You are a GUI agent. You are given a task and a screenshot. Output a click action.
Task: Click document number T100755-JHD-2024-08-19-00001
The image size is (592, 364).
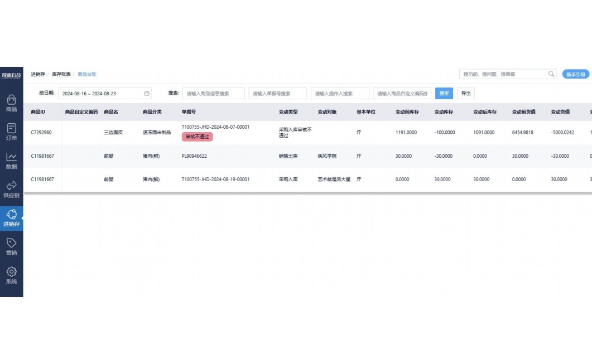coord(215,179)
